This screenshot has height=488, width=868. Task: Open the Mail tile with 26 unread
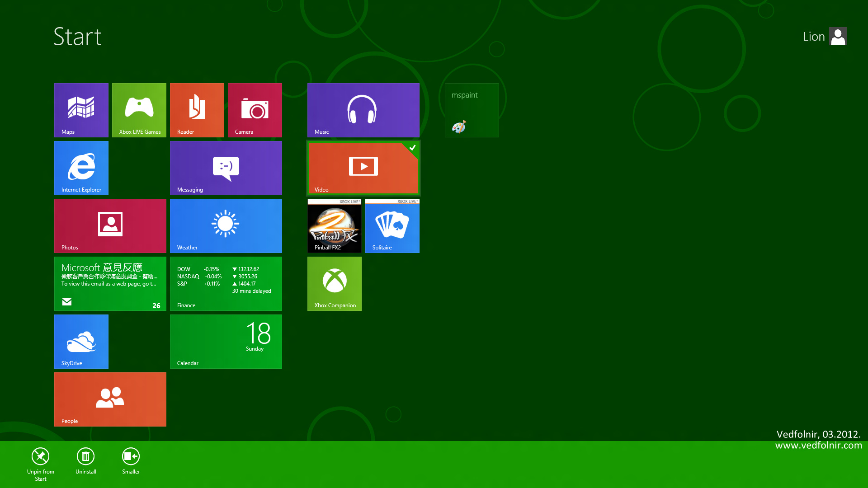pyautogui.click(x=110, y=284)
